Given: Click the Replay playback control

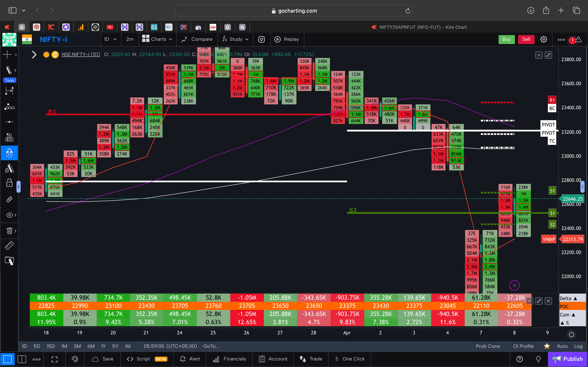Looking at the screenshot, I should [x=287, y=39].
